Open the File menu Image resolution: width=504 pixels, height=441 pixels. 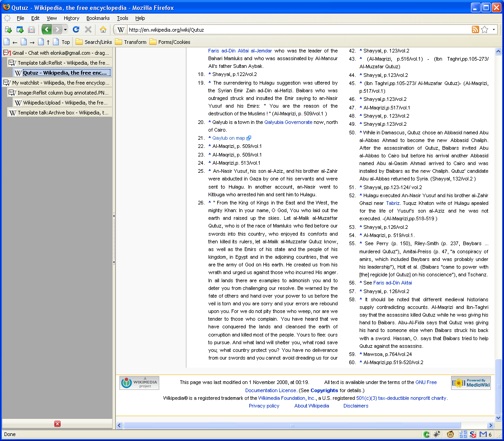click(x=20, y=18)
